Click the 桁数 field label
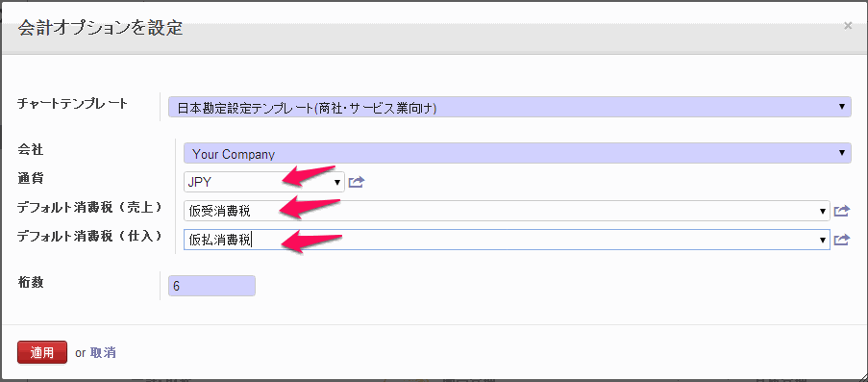The width and height of the screenshot is (868, 382). pyautogui.click(x=31, y=282)
